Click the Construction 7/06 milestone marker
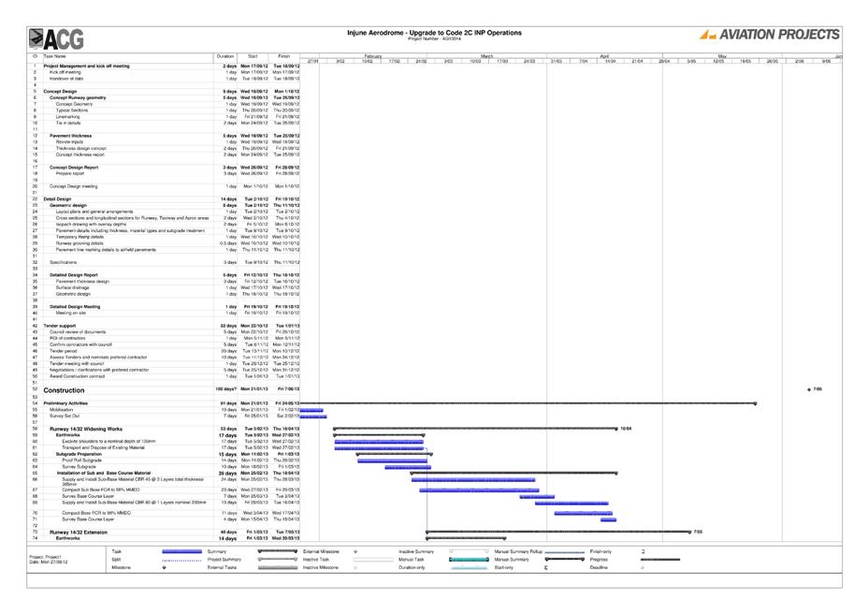The image size is (868, 614). click(809, 388)
